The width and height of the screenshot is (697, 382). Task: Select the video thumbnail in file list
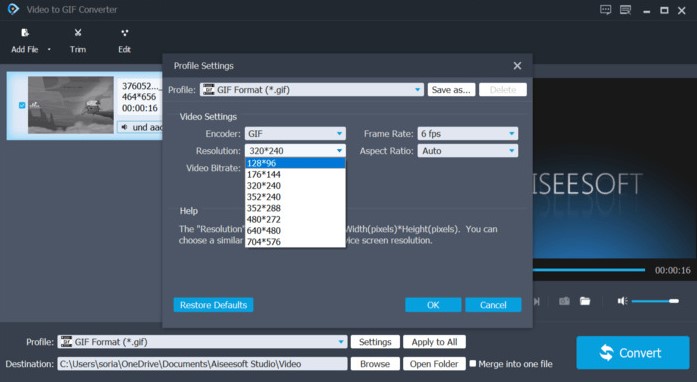[71, 105]
